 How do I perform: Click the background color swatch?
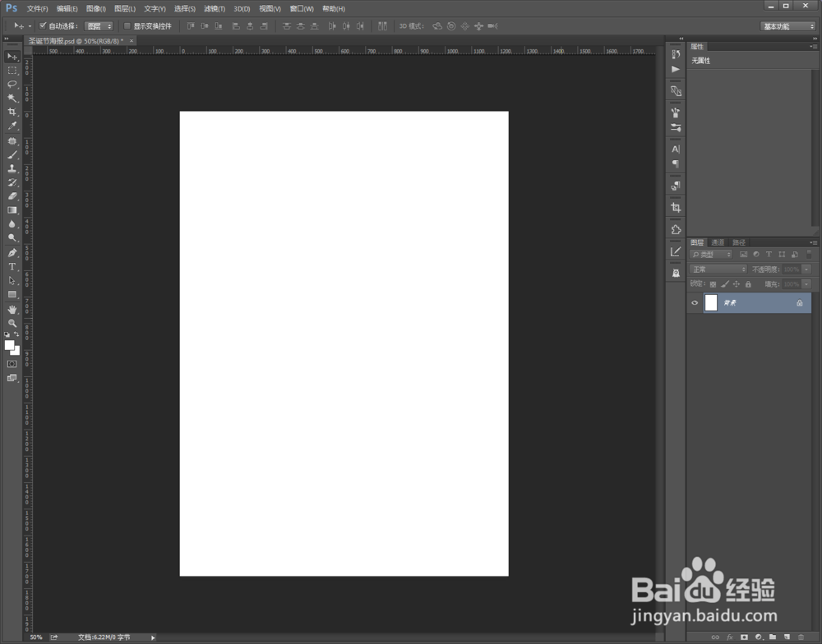(x=16, y=351)
